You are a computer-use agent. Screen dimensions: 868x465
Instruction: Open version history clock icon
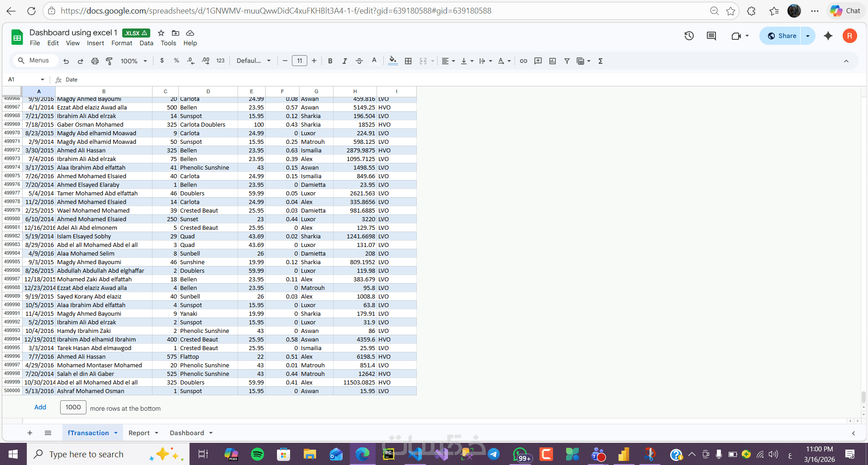(689, 36)
